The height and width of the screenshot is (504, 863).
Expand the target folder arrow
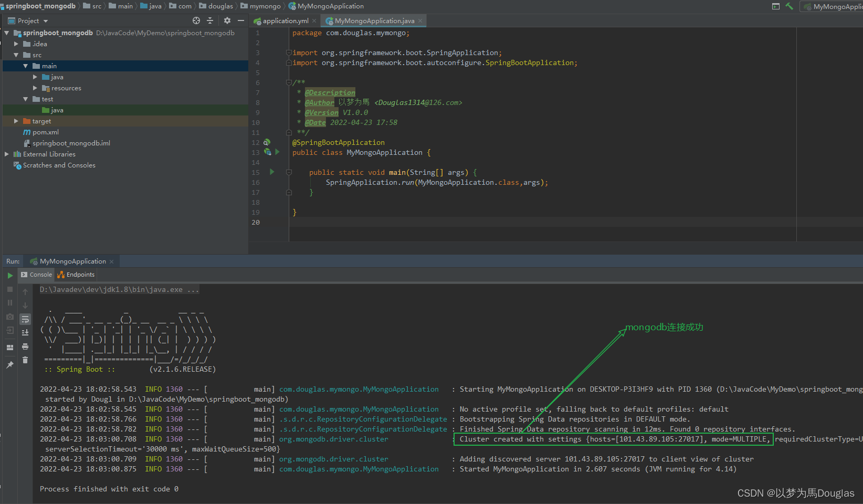coord(16,121)
